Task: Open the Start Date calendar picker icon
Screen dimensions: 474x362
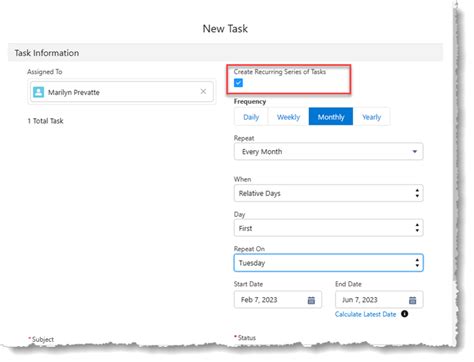Action: click(x=311, y=300)
